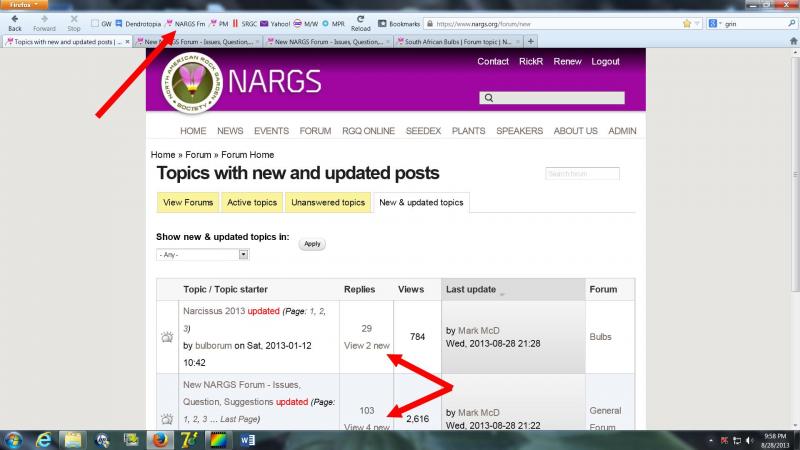
Task: Open Firefox from the Windows taskbar
Action: 159,439
